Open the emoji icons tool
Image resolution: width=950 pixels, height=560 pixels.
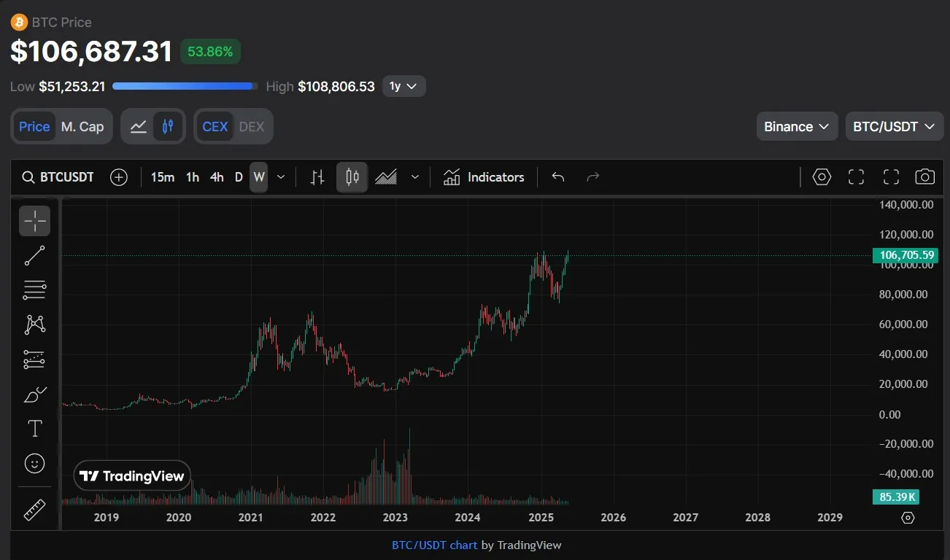coord(34,463)
